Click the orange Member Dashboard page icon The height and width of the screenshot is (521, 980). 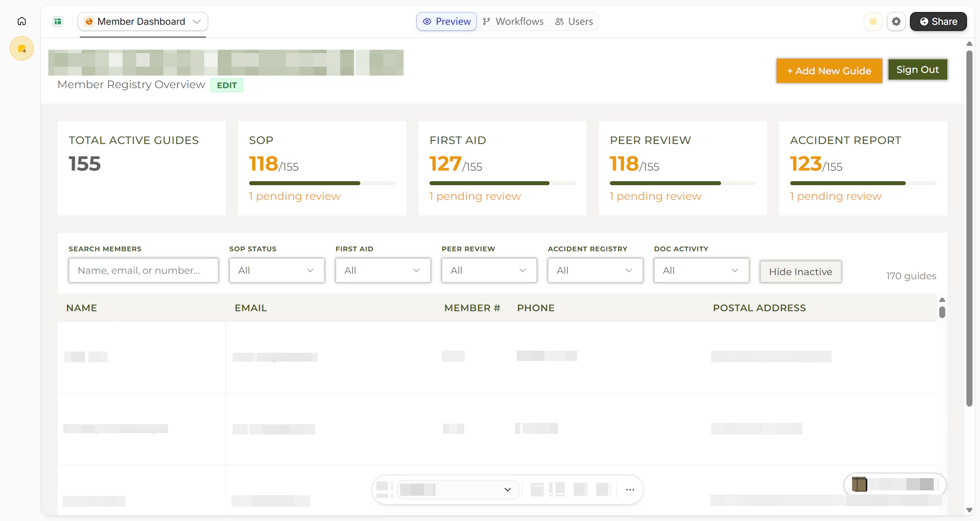tap(89, 21)
